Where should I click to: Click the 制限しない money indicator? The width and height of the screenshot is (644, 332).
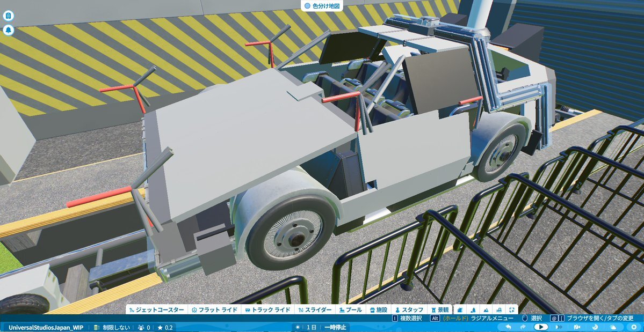tap(112, 328)
